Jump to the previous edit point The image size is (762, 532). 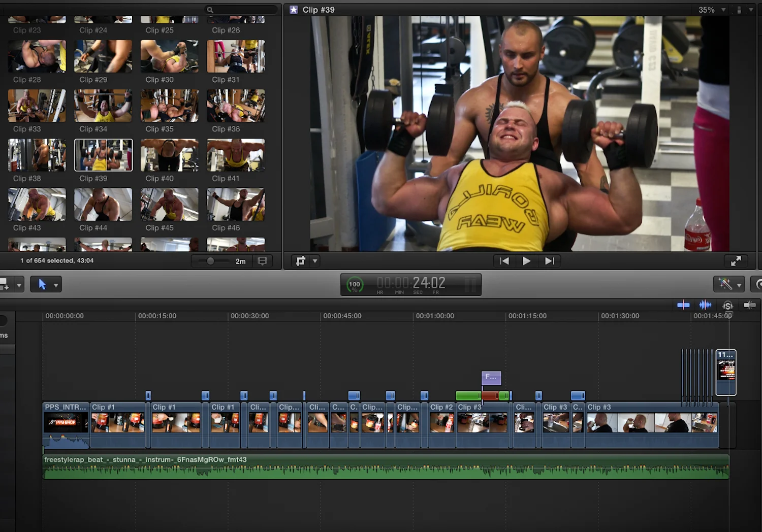504,261
